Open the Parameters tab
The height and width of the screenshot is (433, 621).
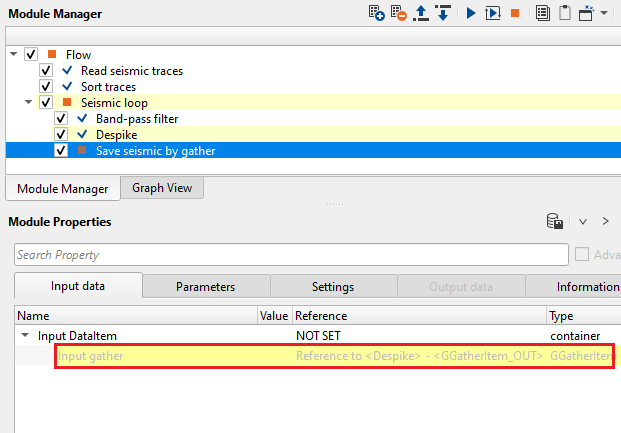[206, 286]
